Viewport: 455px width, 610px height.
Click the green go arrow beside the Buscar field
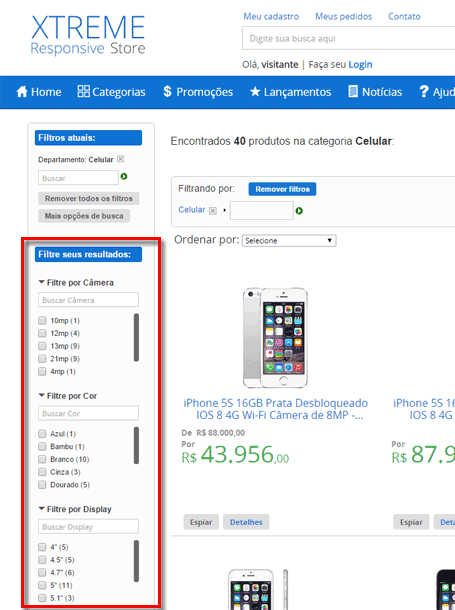tap(124, 177)
